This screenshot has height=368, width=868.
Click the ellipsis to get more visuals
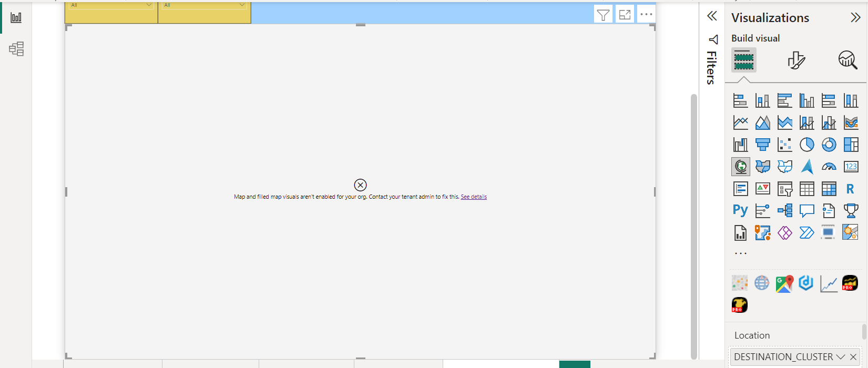coord(740,253)
